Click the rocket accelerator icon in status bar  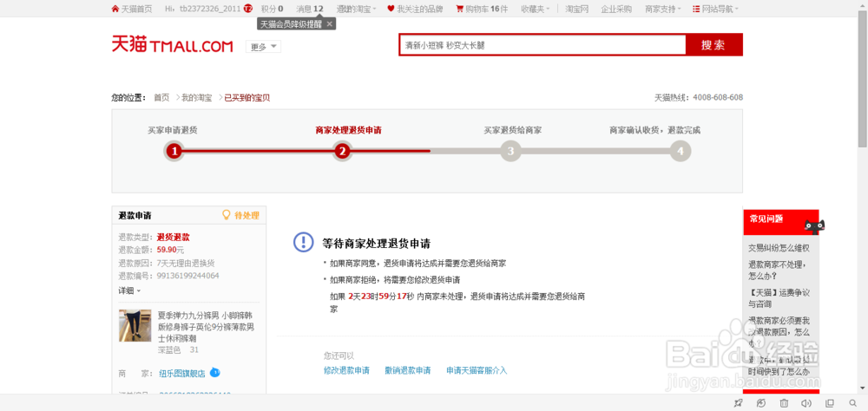738,403
